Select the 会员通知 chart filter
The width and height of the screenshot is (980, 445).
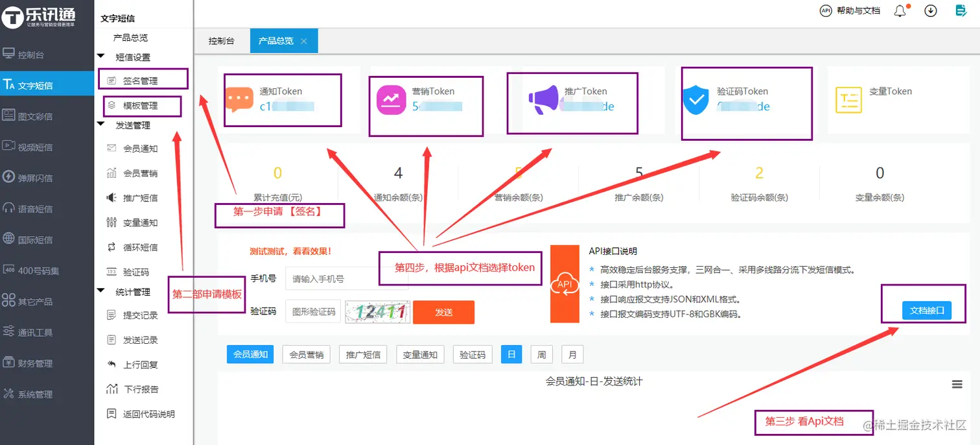250,354
